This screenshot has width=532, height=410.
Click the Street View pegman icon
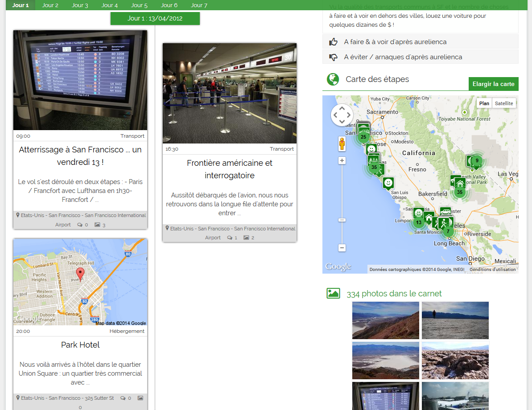tap(342, 144)
